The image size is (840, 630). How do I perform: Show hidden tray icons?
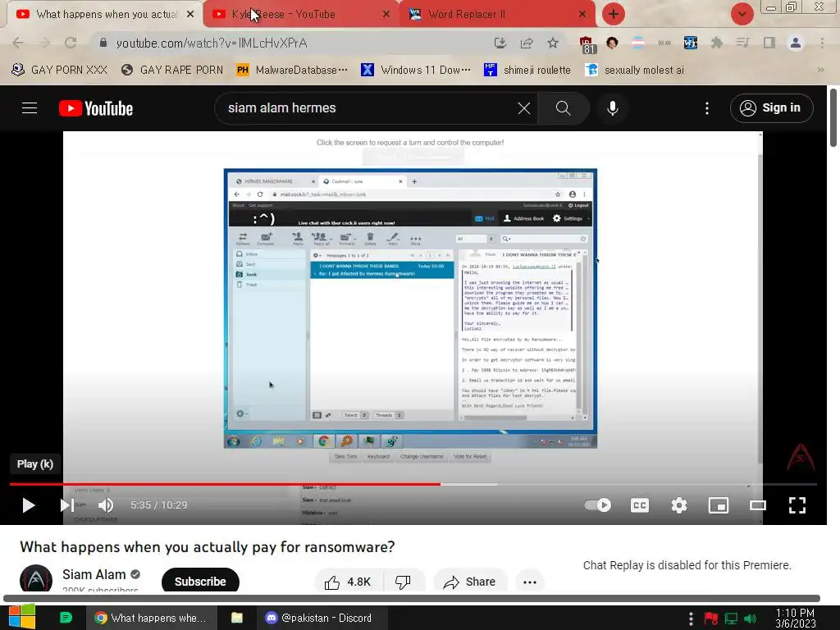(x=691, y=619)
